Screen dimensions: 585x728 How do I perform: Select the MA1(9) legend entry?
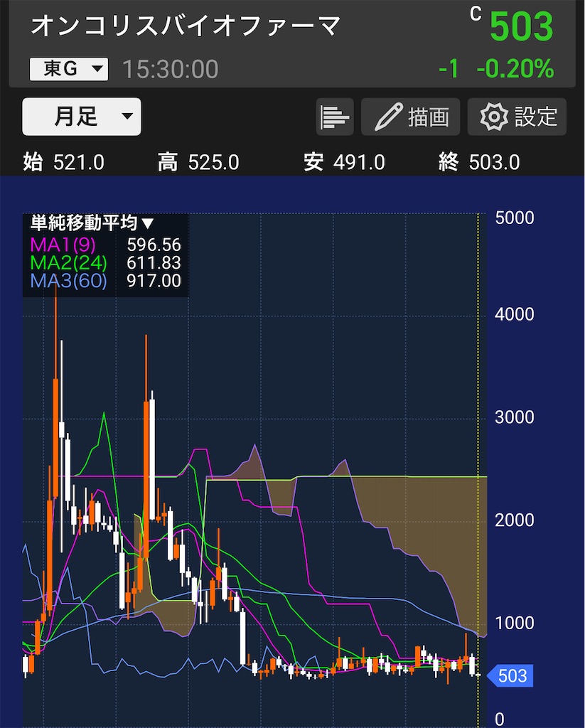coord(63,245)
